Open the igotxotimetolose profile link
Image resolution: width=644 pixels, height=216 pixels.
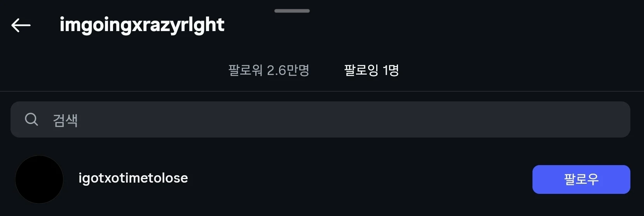(133, 178)
